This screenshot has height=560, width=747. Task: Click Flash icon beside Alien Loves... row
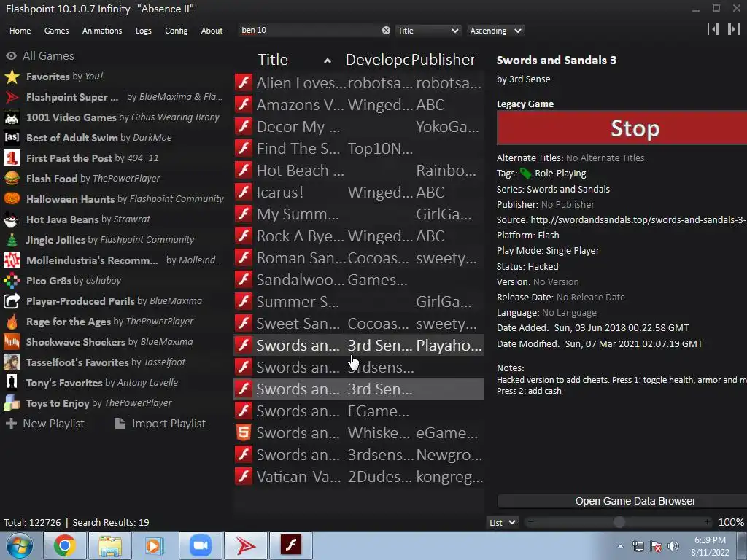click(x=244, y=82)
